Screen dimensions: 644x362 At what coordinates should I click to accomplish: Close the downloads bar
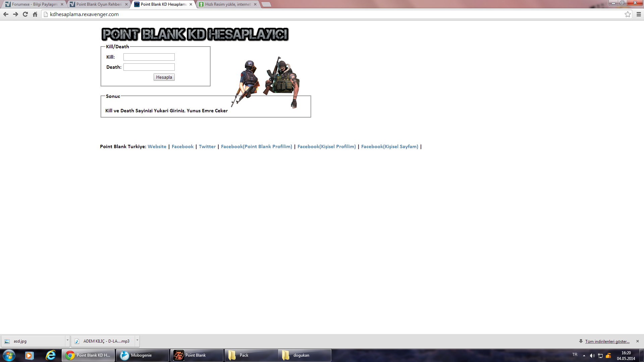pos(638,341)
